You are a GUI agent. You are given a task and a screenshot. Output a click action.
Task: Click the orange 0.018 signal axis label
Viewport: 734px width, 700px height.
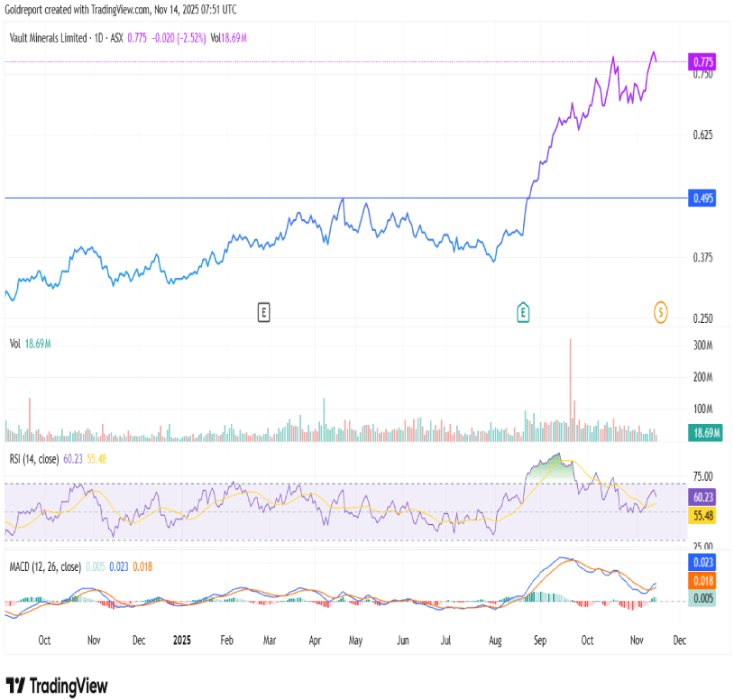click(x=703, y=582)
